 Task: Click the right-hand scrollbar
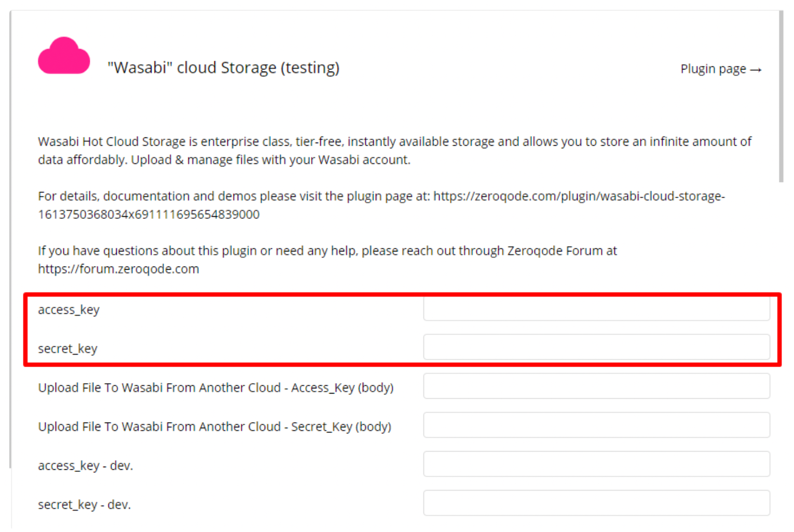783,93
